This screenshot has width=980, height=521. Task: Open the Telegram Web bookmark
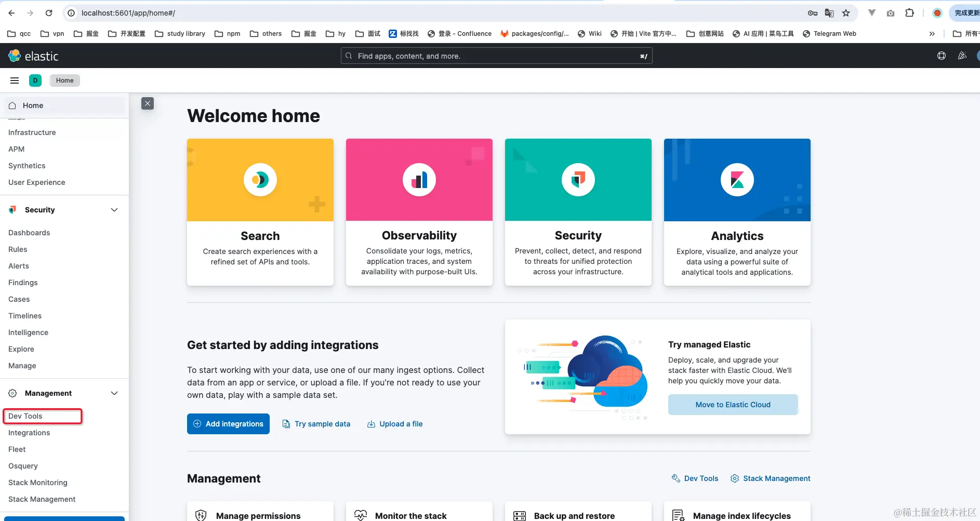(829, 34)
